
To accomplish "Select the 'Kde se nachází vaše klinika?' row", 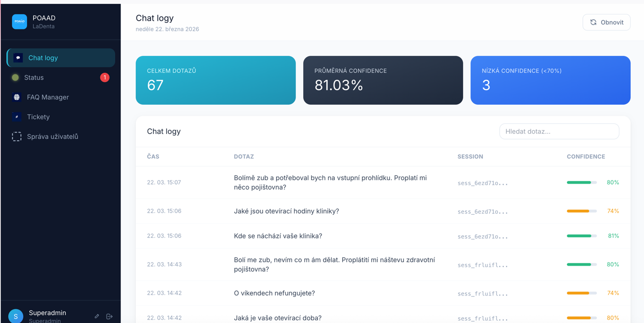I will click(x=278, y=236).
